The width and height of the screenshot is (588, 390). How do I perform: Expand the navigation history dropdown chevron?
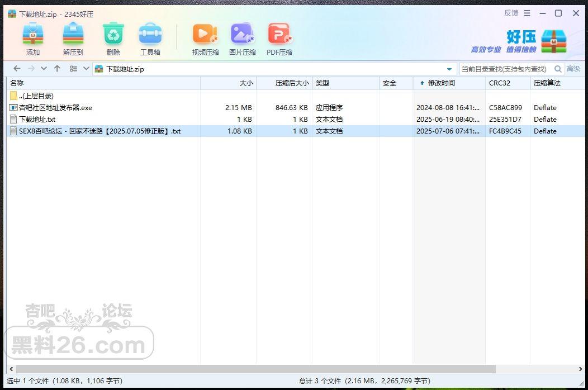44,68
